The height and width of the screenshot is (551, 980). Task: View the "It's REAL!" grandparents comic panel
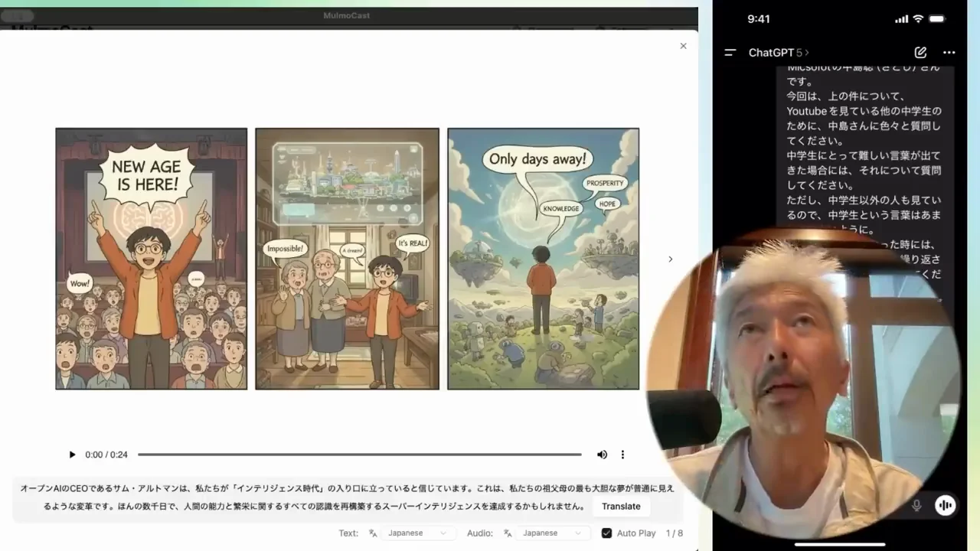coord(348,259)
